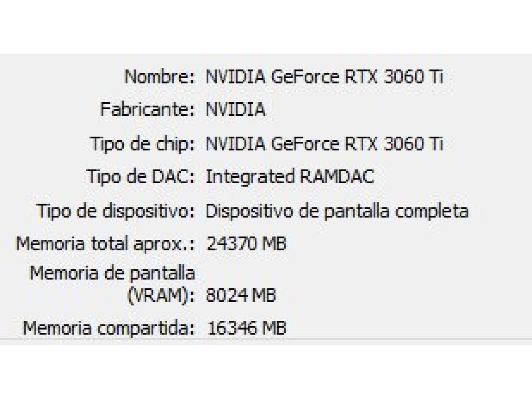Select NVIDIA GeForce RTX 3060 Ti name value
The width and height of the screenshot is (532, 399).
coord(325,76)
